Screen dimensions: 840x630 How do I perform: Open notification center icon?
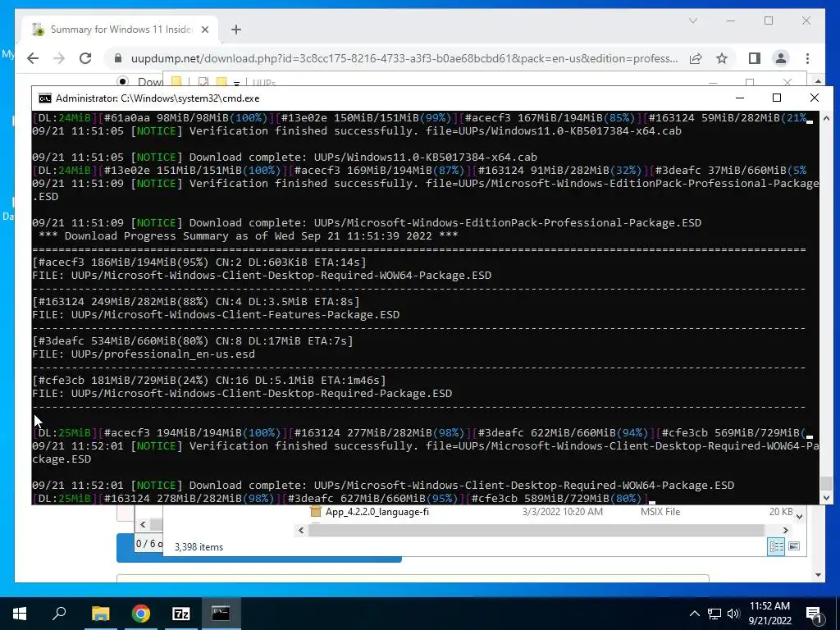pyautogui.click(x=815, y=614)
